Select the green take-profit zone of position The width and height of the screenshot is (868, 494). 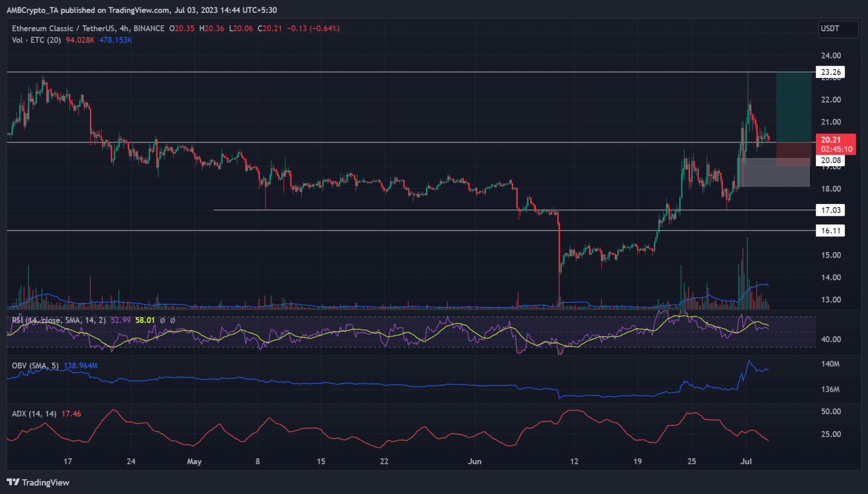click(x=793, y=107)
